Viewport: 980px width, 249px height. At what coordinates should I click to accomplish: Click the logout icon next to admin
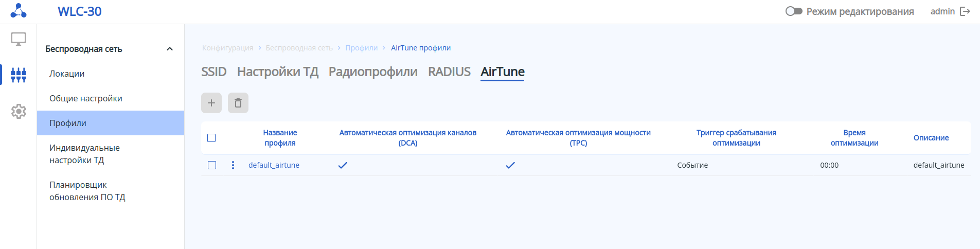[965, 11]
